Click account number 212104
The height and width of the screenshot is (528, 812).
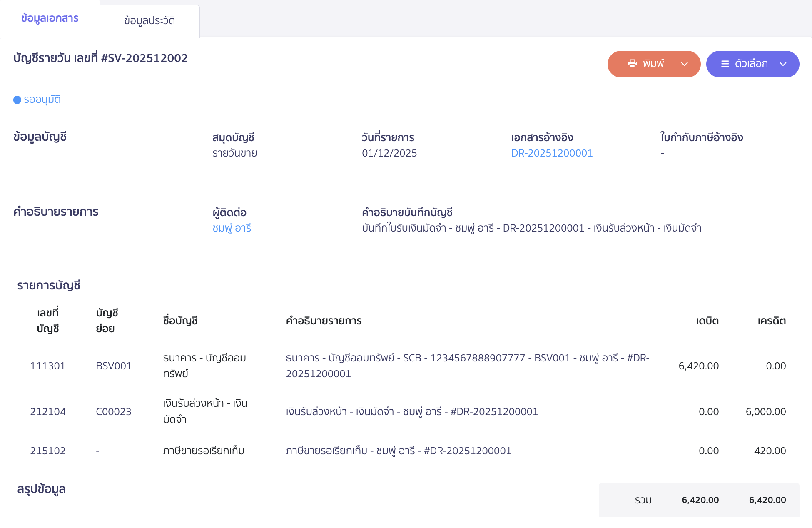[x=48, y=412]
